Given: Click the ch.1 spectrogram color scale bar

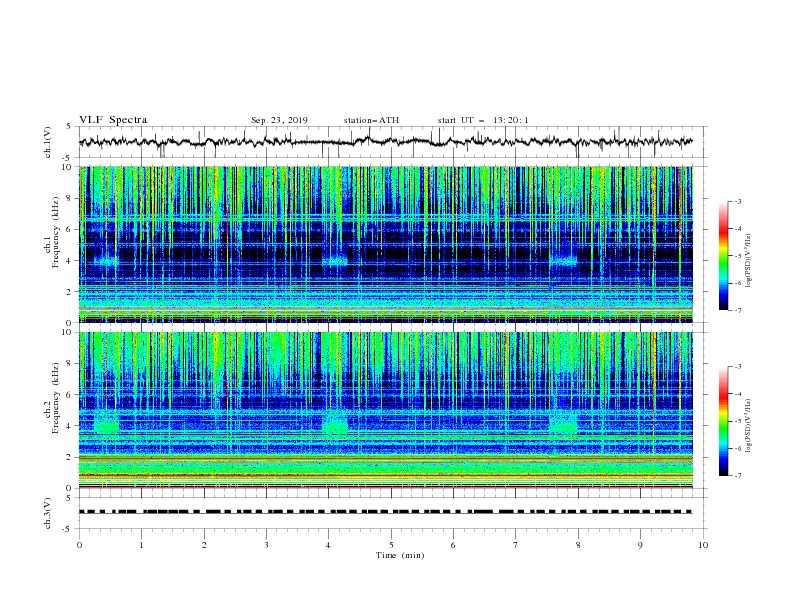Looking at the screenshot, I should tap(724, 256).
